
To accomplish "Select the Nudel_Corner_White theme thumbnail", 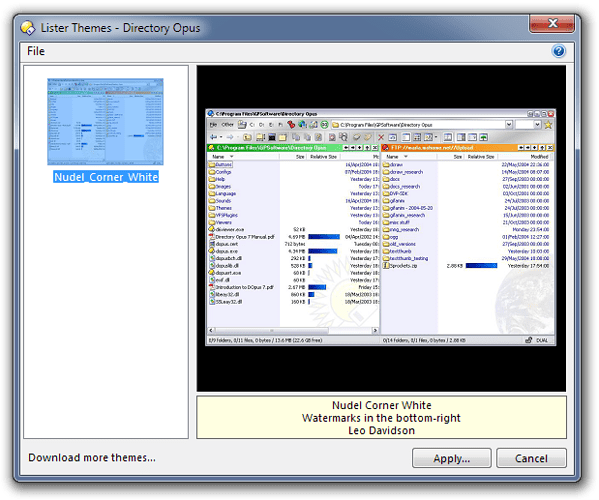I will pyautogui.click(x=105, y=121).
